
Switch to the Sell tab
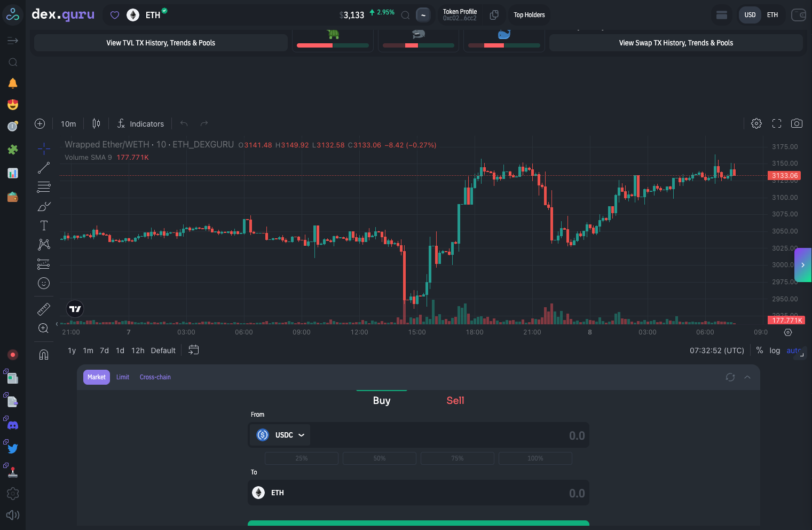tap(455, 401)
